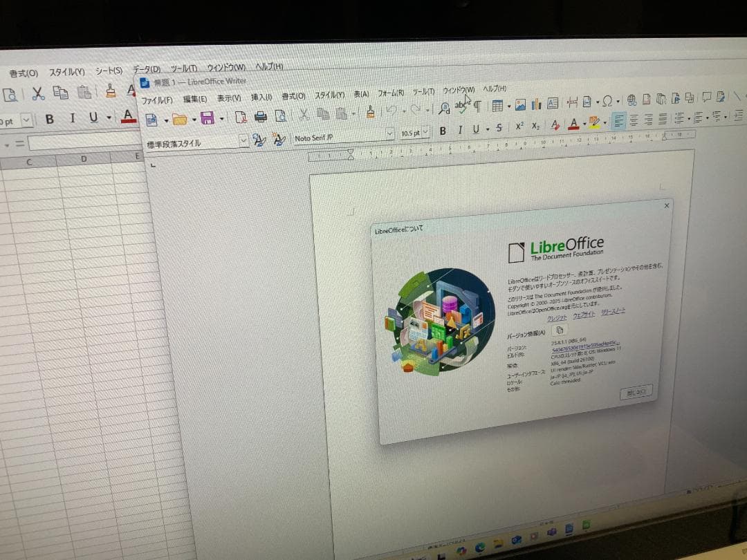
Task: Open the ファイル(F) menu in Writer
Action: (157, 101)
